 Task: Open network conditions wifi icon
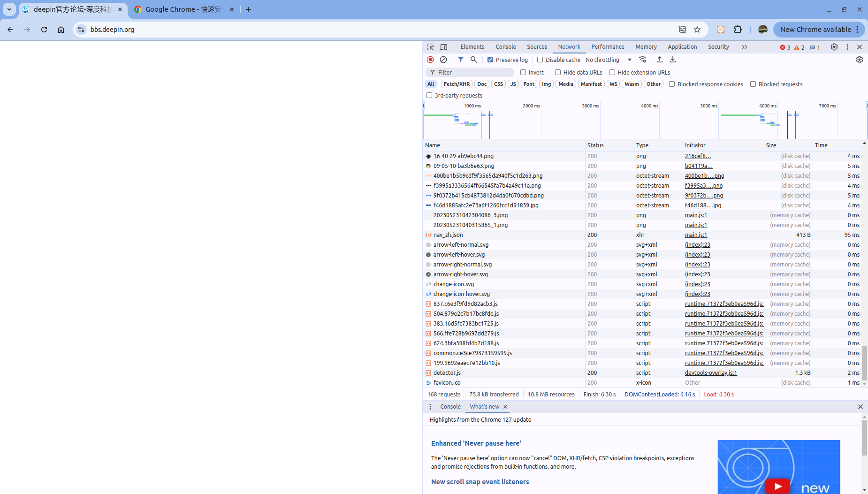pyautogui.click(x=643, y=60)
